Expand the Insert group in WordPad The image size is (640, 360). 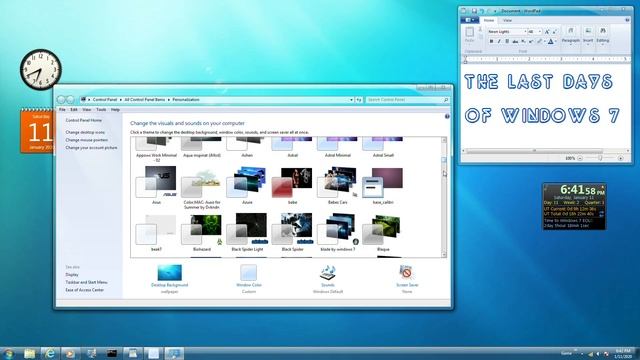(588, 36)
